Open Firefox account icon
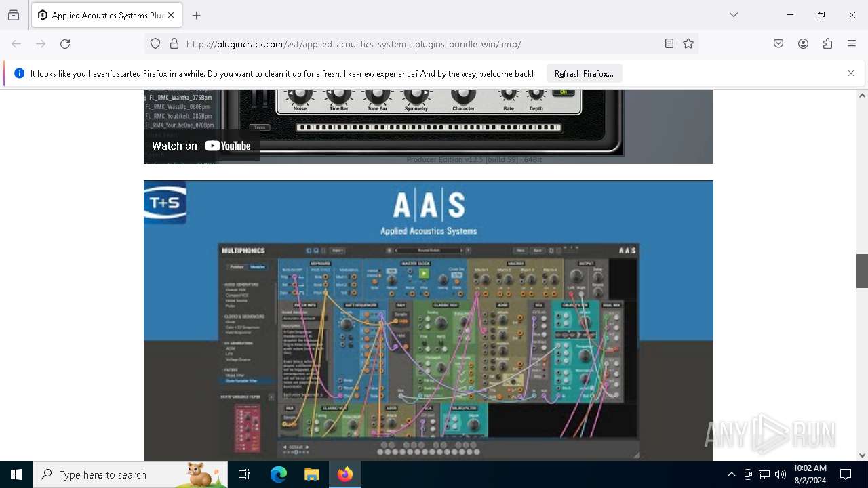This screenshot has width=868, height=488. (803, 44)
